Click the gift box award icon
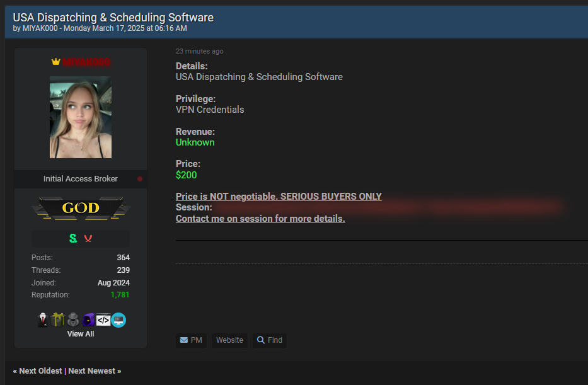The image size is (588, 385). [x=58, y=320]
